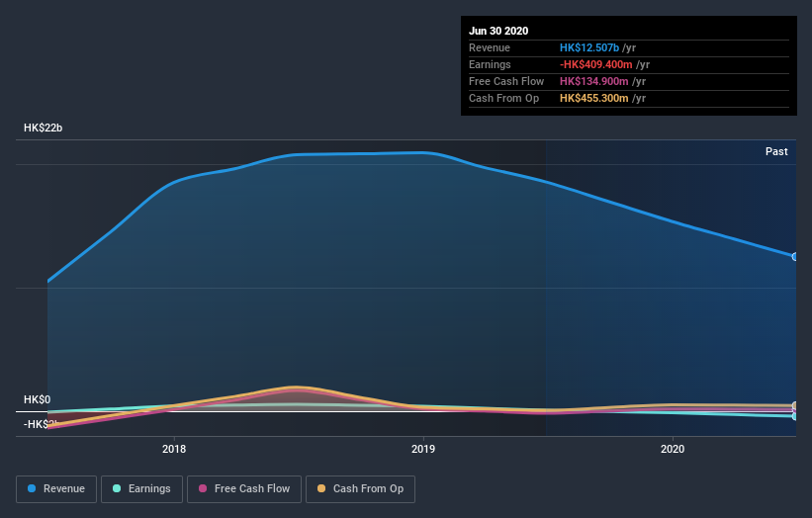812x518 pixels.
Task: Click the HK$12.507b revenue value
Action: 589,47
